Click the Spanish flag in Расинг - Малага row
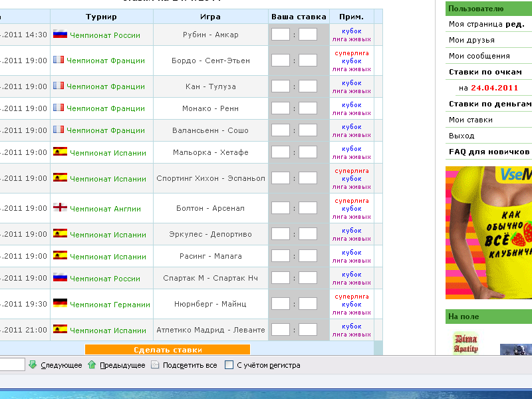Viewport: 532px width, 399px height. coord(60,255)
